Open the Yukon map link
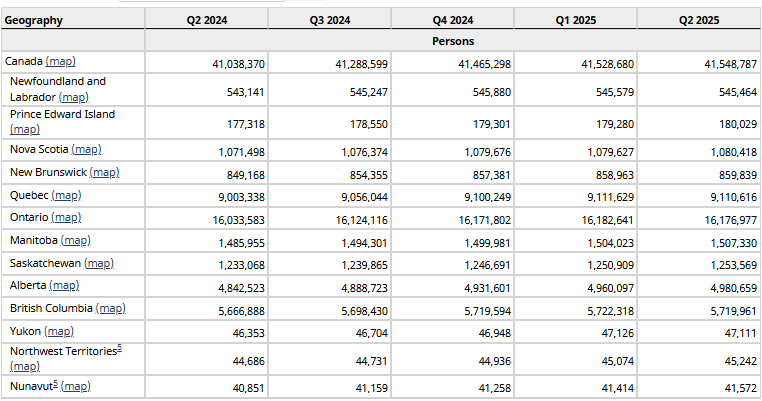 click(59, 331)
